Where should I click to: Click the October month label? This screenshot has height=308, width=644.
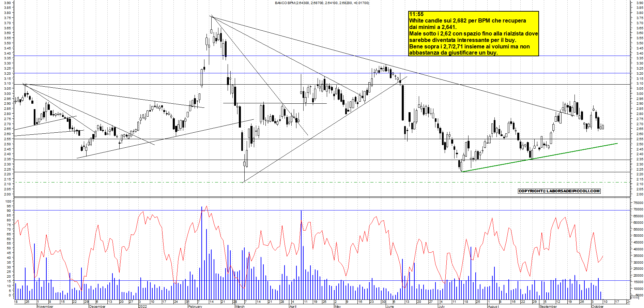coord(598,306)
